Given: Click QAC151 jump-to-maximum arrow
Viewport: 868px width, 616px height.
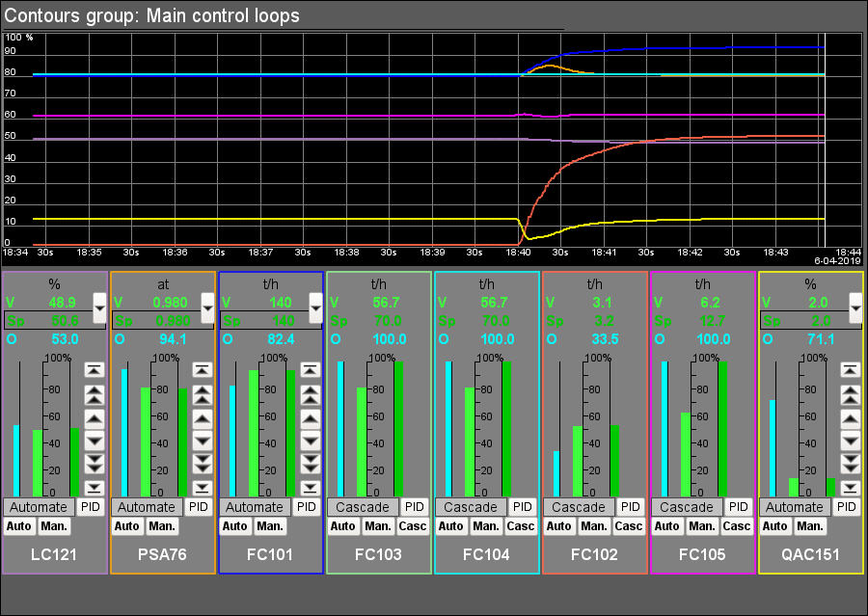Looking at the screenshot, I should [851, 370].
